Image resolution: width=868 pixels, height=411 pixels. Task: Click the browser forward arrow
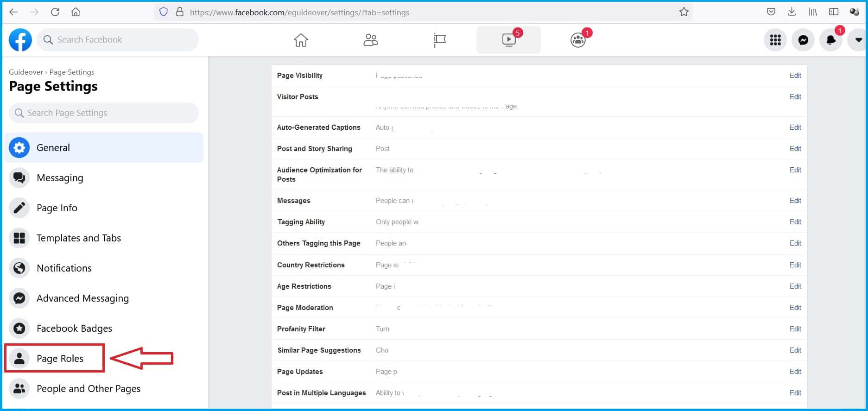[34, 12]
